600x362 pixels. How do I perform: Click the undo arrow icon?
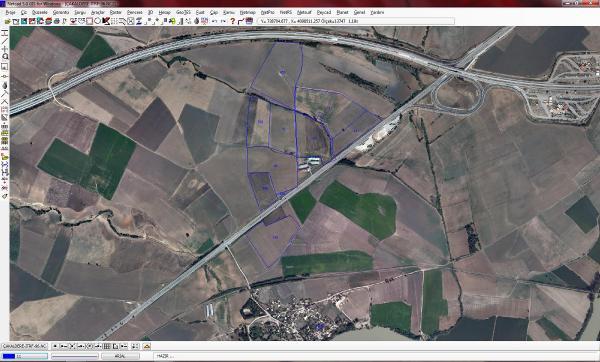[215, 21]
